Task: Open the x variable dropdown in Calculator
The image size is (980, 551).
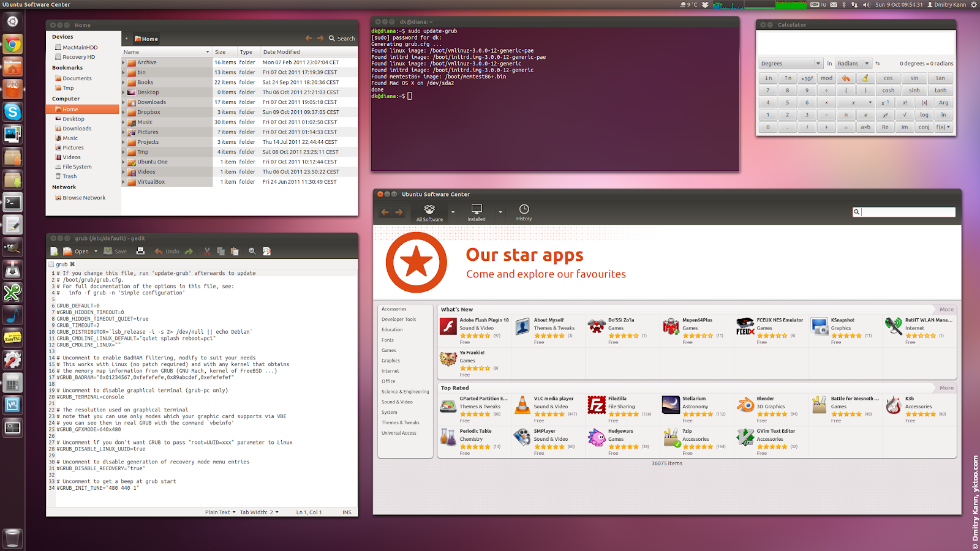Action: pyautogui.click(x=856, y=102)
